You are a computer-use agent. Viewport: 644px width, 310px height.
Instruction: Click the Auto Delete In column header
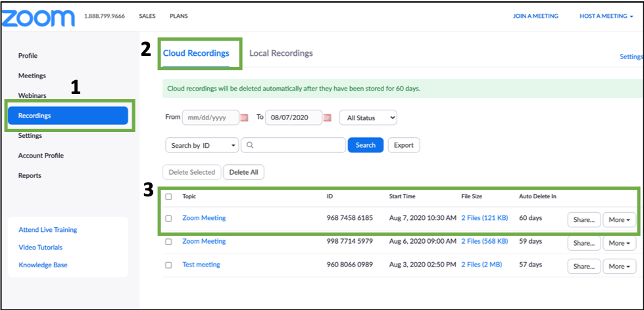(537, 196)
